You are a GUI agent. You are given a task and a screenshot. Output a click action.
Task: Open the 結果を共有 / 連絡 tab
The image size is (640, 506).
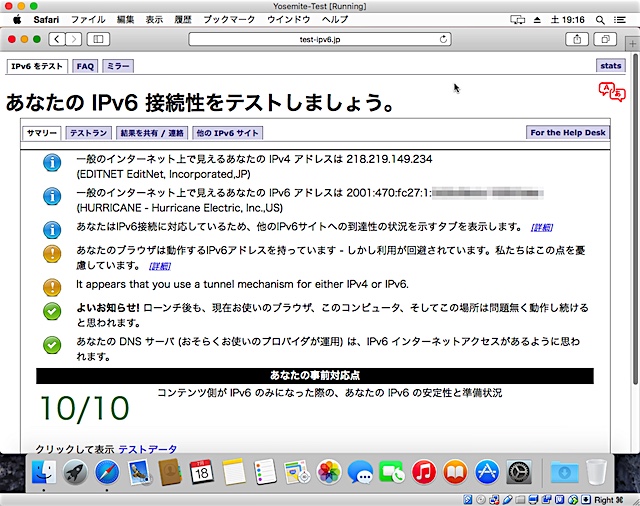[x=152, y=133]
